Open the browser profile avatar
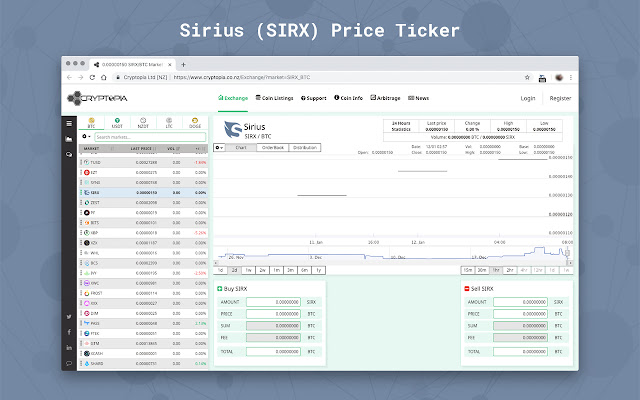Screen dimensions: 640x400 click(x=559, y=77)
